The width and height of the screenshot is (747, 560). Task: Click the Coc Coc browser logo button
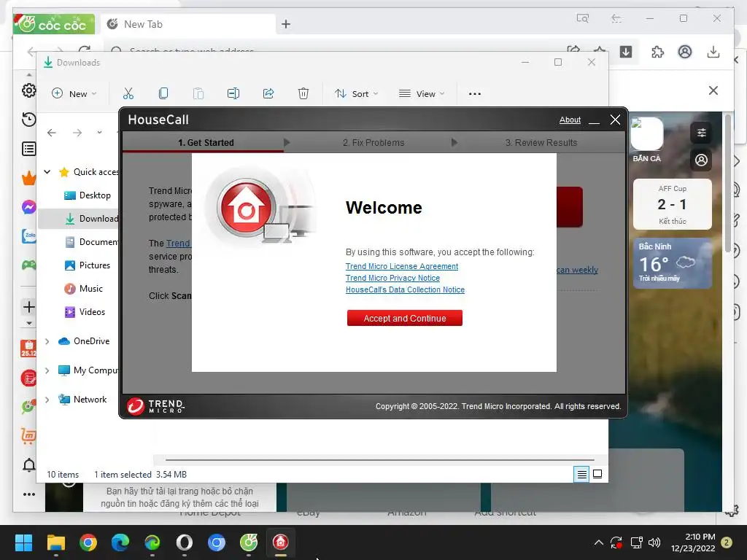pyautogui.click(x=53, y=24)
